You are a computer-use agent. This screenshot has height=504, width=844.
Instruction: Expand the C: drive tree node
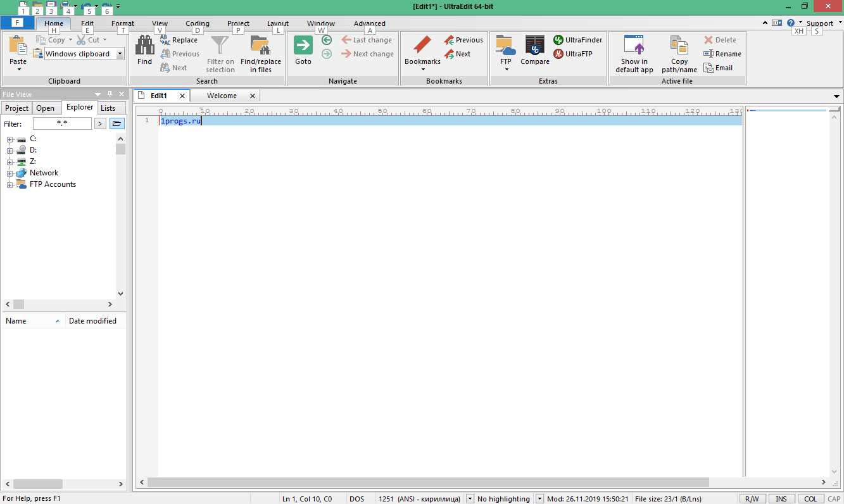pyautogui.click(x=10, y=139)
